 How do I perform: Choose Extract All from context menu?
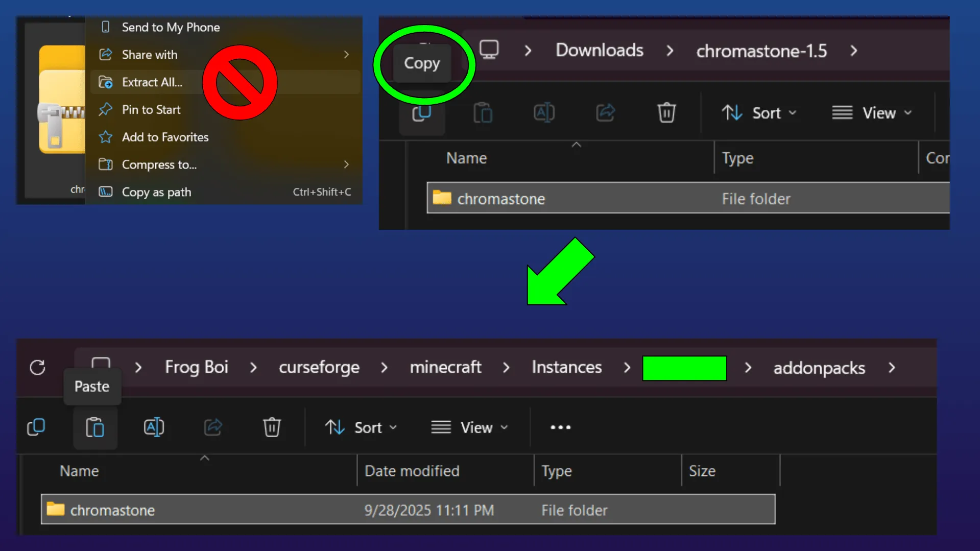point(152,82)
